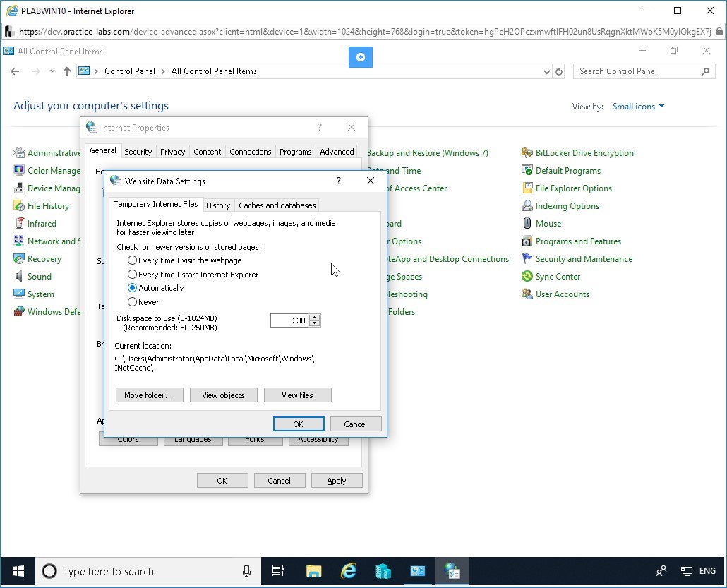Viewport: 727px width, 588px height.
Task: Click the Website Data Settings help button
Action: click(x=339, y=181)
